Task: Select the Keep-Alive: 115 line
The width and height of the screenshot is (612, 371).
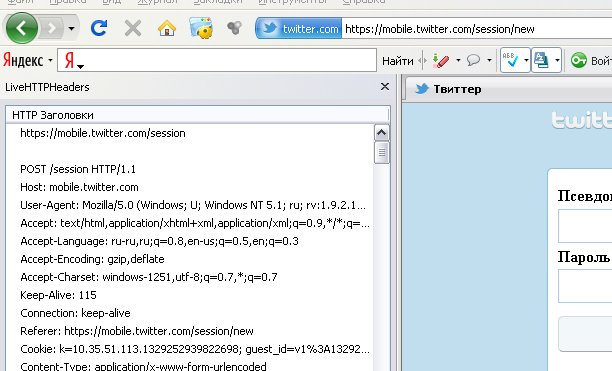Action: point(59,295)
